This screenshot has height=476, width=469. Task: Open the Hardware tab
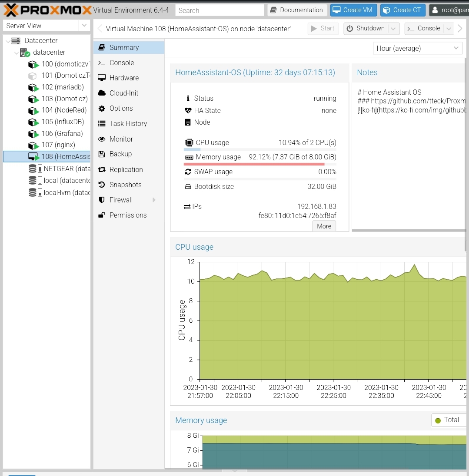click(129, 78)
